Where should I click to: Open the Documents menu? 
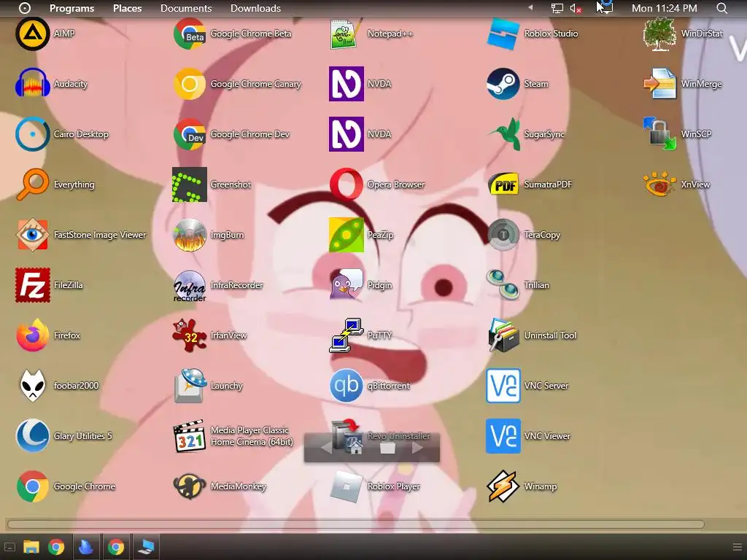point(186,8)
